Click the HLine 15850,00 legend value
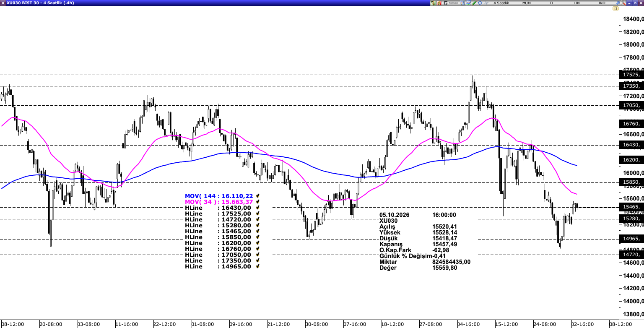The image size is (644, 328). pos(236,237)
